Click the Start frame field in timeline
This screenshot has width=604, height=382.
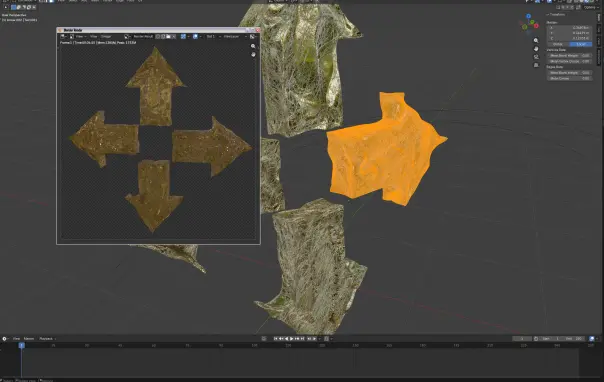click(551, 339)
